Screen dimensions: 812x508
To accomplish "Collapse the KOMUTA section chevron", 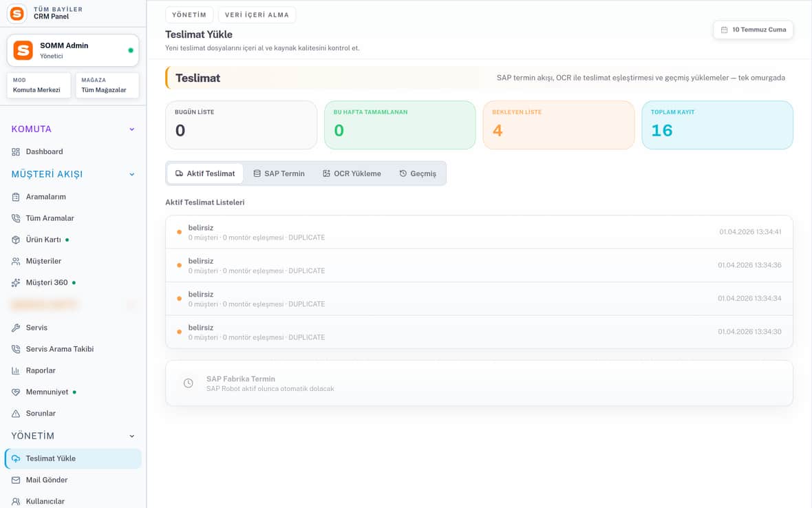I will coord(132,129).
